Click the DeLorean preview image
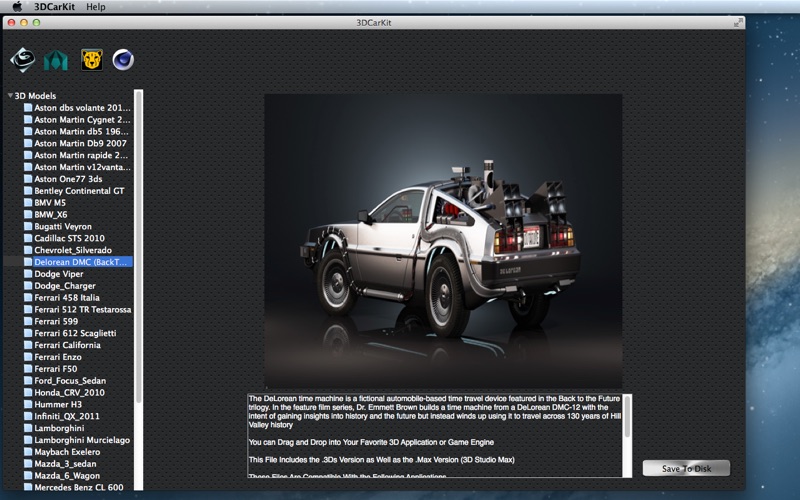This screenshot has height=500, width=800. click(x=443, y=241)
